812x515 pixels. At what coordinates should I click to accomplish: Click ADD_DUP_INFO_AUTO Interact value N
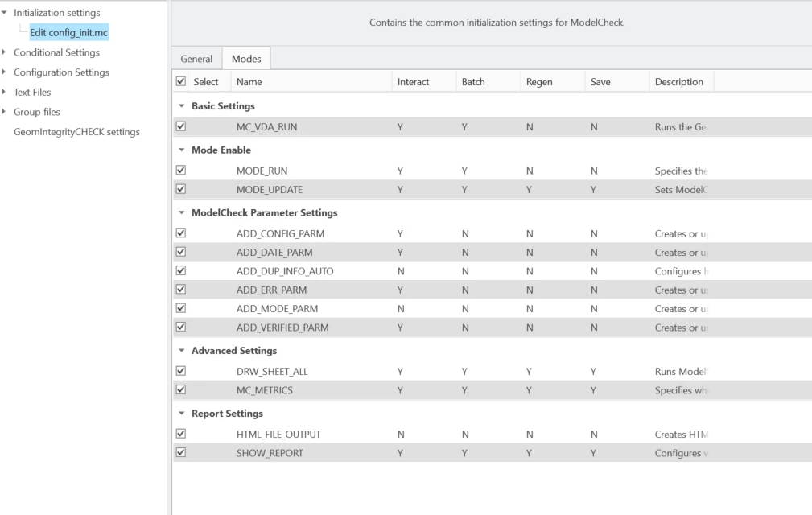pos(401,271)
